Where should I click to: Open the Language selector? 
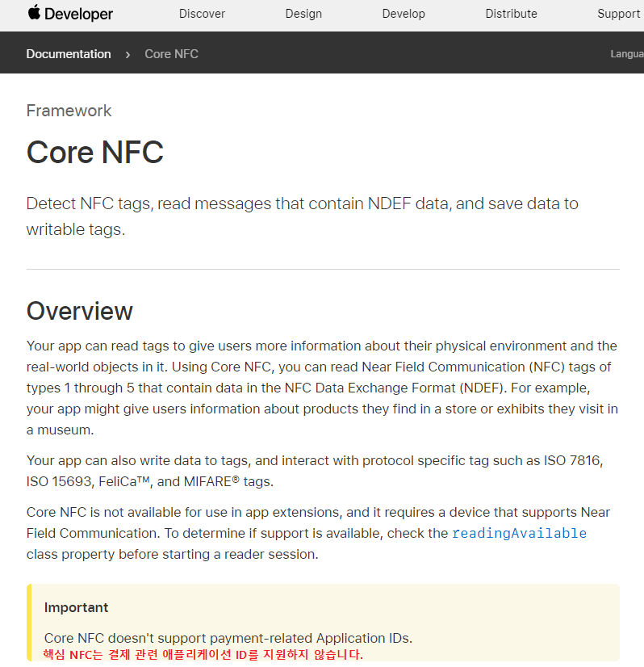click(627, 54)
